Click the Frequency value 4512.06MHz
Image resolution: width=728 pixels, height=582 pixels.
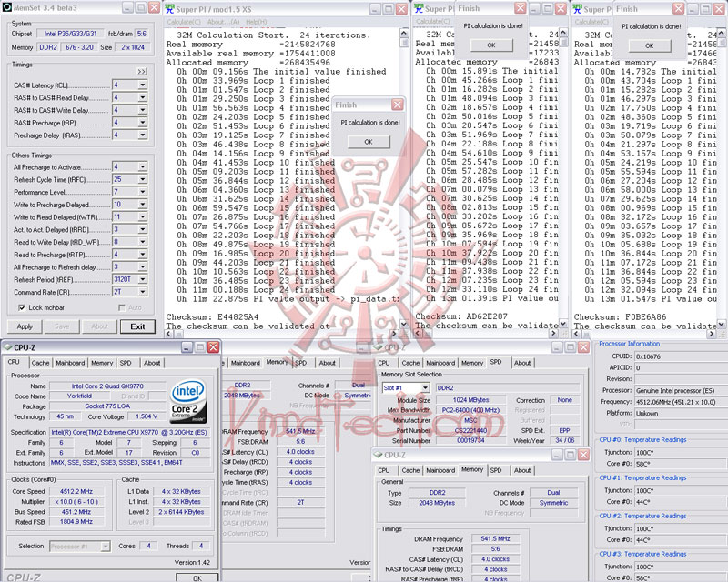(681, 402)
